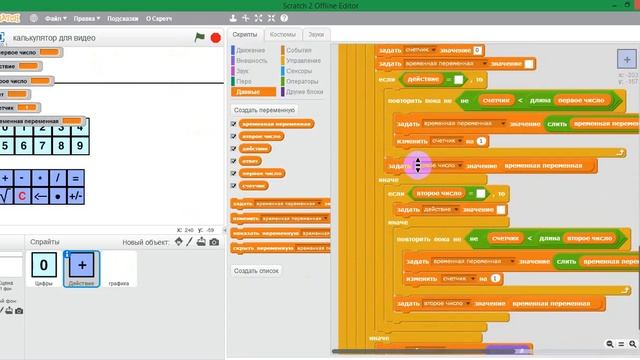Click the digit 7 key on stage
The width and height of the screenshot is (640, 360).
click(x=42, y=146)
